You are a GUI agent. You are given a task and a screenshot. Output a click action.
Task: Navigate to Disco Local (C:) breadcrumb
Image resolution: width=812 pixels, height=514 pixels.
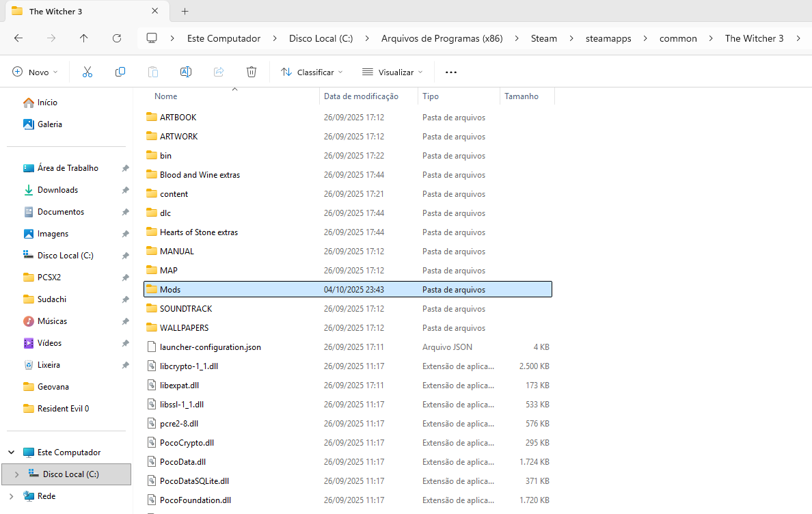pos(321,38)
